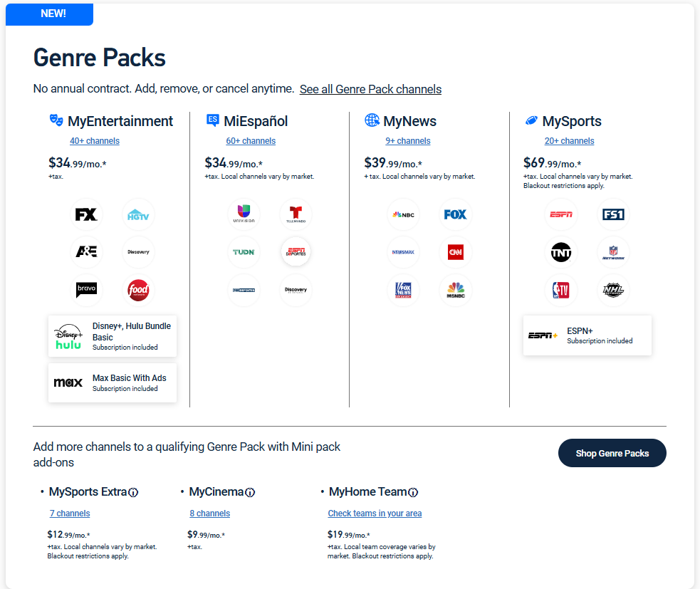The image size is (700, 589).
Task: Click the TNT channel logo
Action: click(561, 252)
